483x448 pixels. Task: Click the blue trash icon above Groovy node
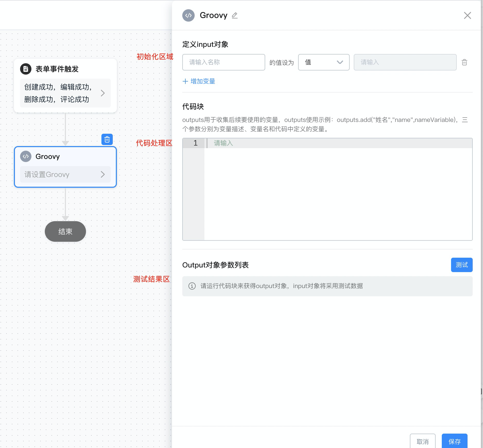point(107,139)
